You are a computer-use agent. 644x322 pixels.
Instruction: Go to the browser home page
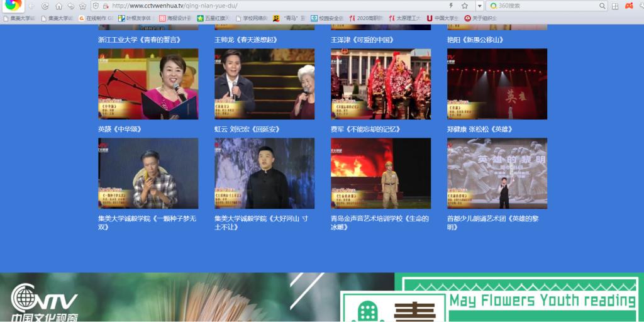tap(58, 6)
